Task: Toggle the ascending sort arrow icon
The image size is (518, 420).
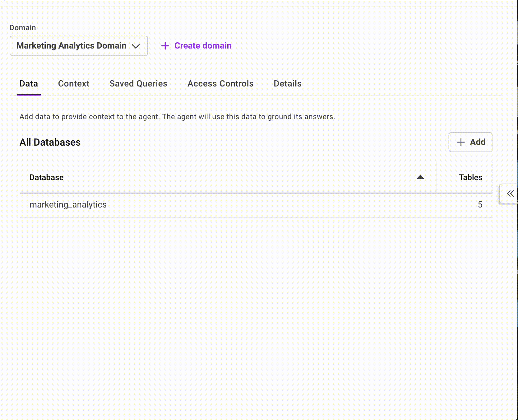Action: tap(420, 177)
